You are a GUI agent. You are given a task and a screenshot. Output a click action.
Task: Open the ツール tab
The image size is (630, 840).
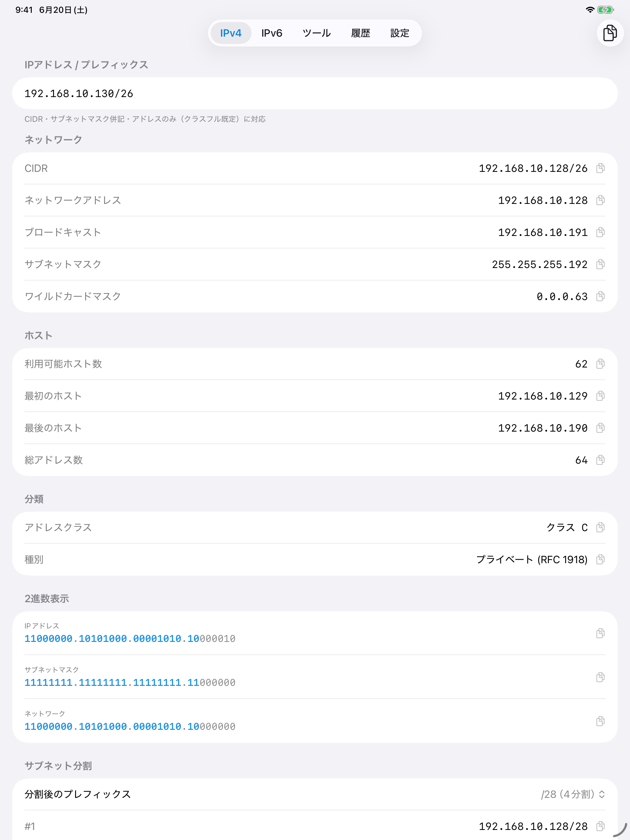pos(316,33)
